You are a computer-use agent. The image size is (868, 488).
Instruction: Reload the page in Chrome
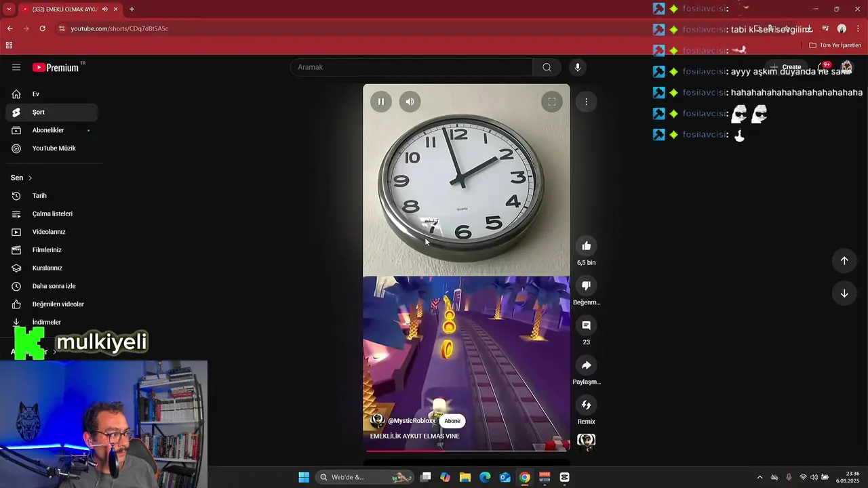(x=42, y=28)
